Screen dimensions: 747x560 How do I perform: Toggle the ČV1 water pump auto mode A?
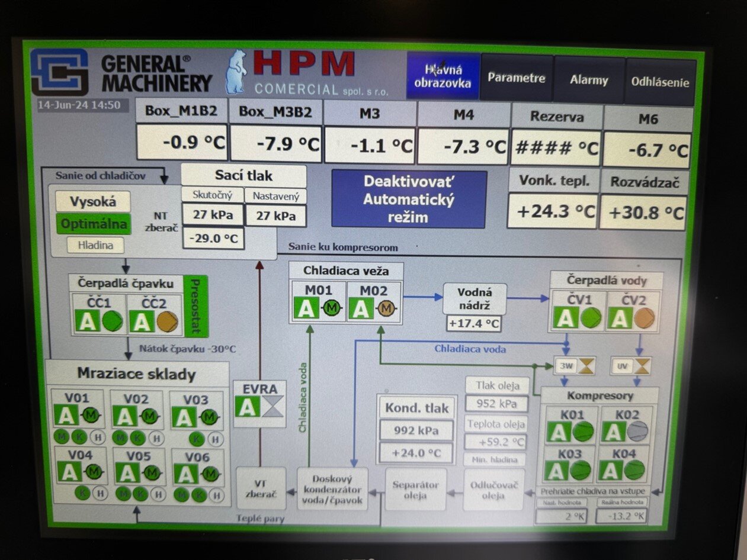[566, 318]
